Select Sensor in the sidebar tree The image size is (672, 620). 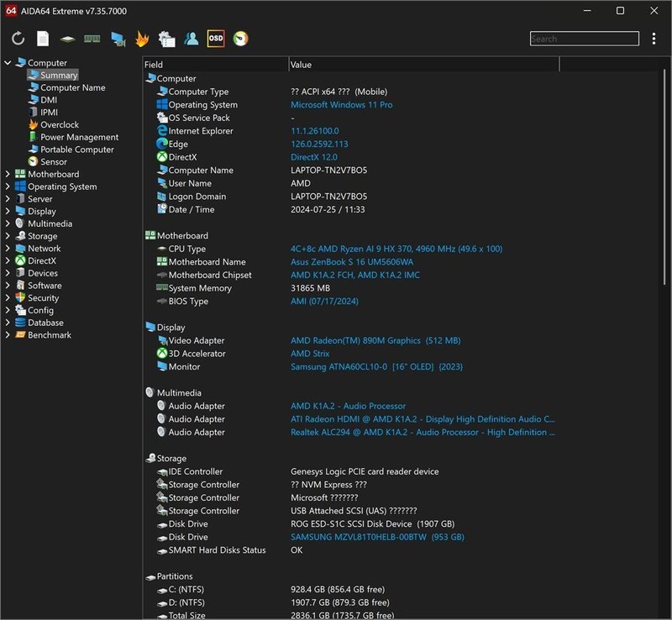coord(54,162)
